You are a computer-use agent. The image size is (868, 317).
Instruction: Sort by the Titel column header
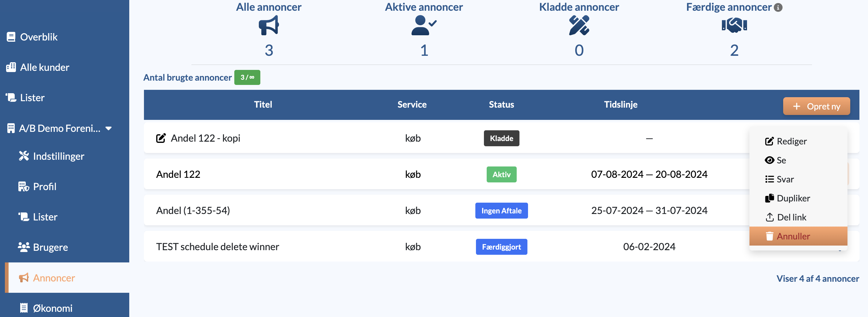click(x=263, y=105)
